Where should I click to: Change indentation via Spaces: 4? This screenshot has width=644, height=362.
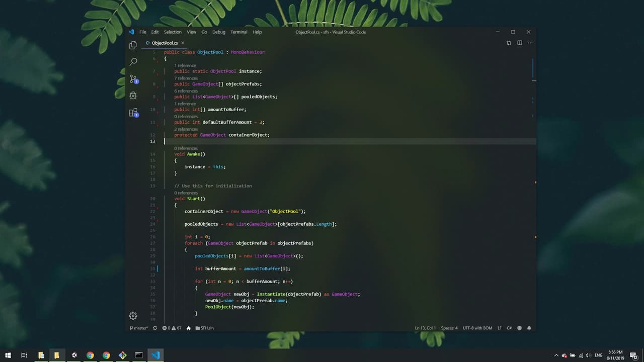(449, 328)
